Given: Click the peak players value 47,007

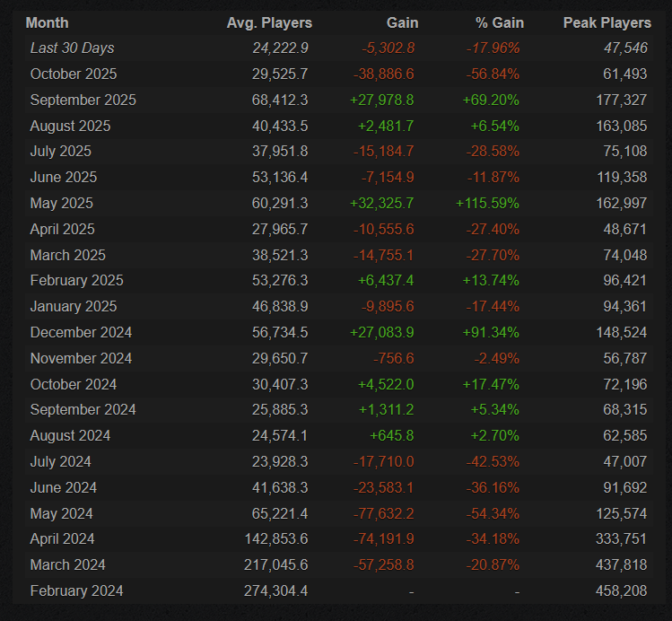Looking at the screenshot, I should 624,461.
